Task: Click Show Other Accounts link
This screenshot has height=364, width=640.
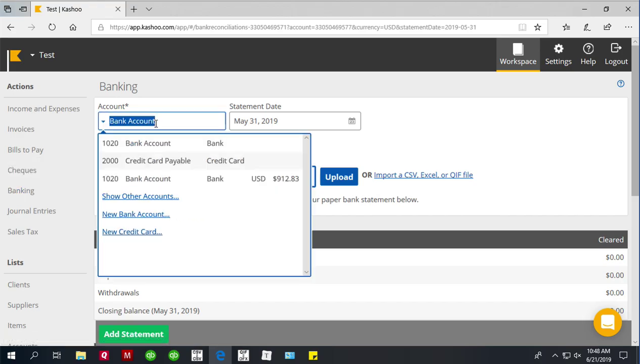Action: (141, 196)
